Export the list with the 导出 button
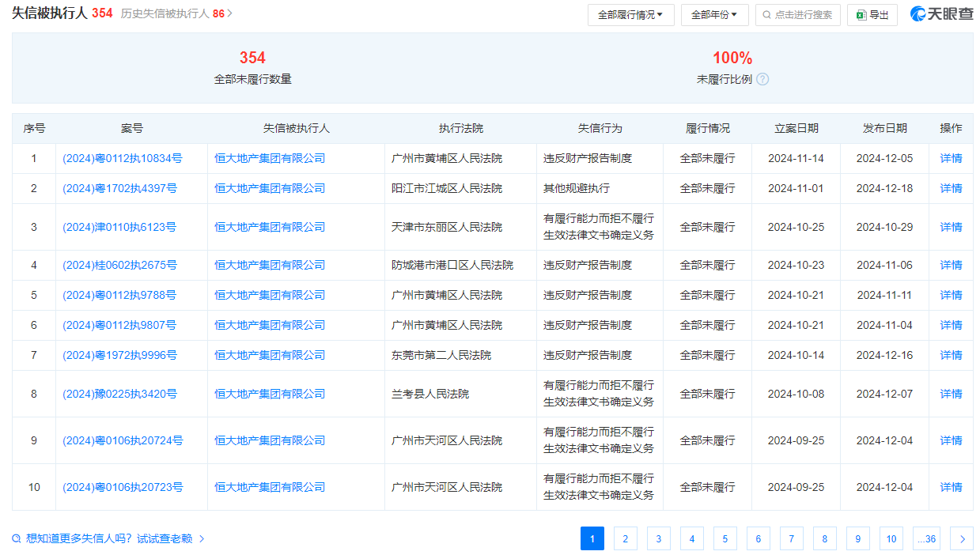980x555 pixels. click(x=872, y=15)
